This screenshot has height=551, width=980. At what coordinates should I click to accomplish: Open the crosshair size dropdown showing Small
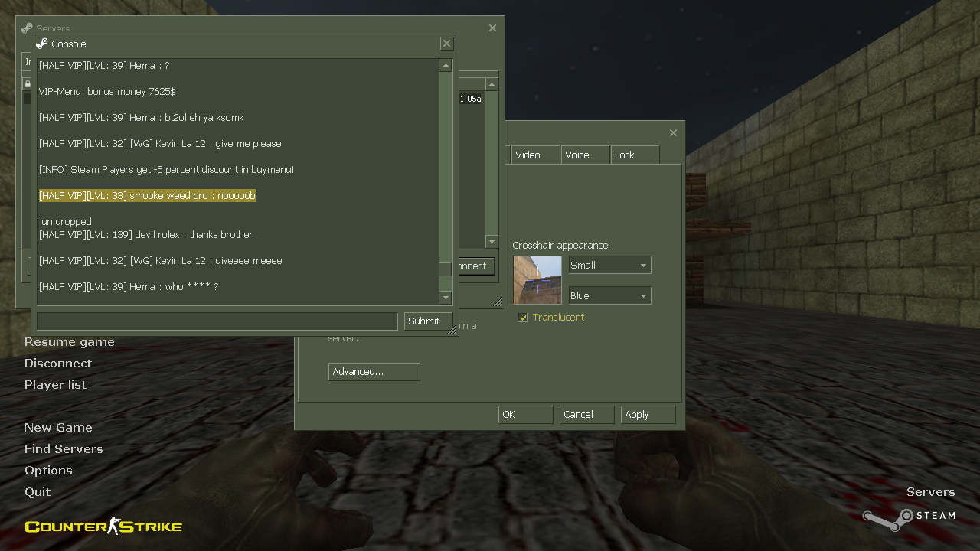(609, 266)
